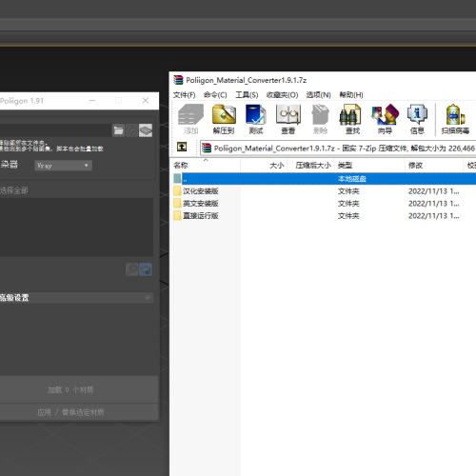The width and height of the screenshot is (476, 476).
Task: Go up one folder level arrow
Action: [x=182, y=147]
